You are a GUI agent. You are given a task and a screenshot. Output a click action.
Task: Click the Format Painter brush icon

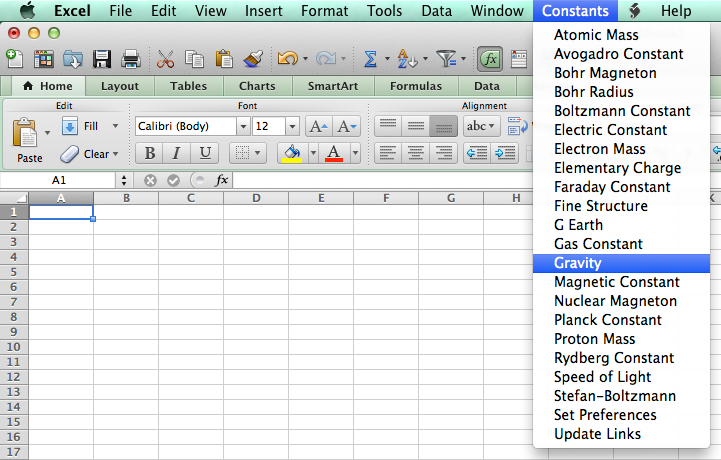click(x=253, y=59)
